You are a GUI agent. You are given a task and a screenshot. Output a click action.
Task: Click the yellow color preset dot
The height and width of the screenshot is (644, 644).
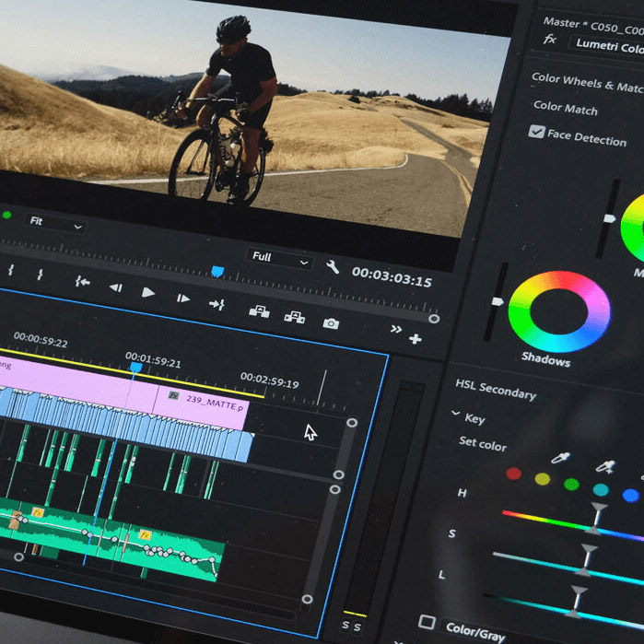pos(543,479)
